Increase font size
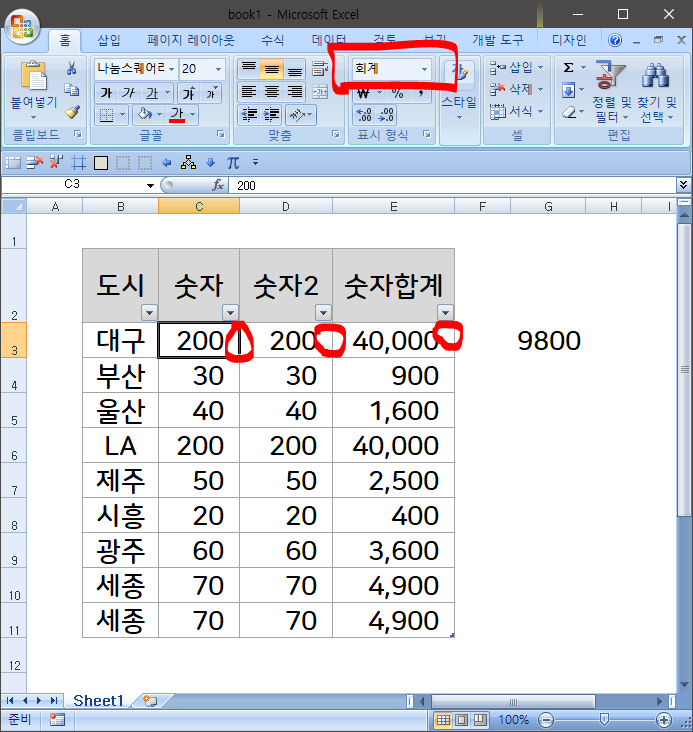693x732 pixels. tap(189, 93)
